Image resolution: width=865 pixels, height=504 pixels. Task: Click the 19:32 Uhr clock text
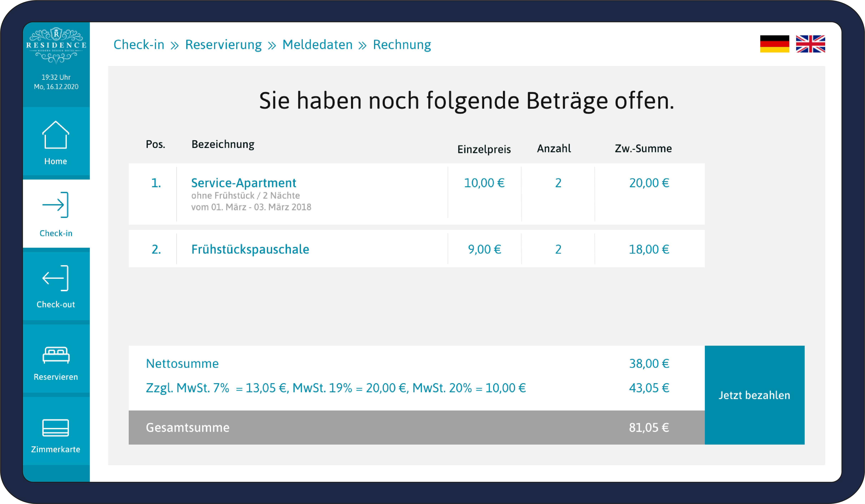pos(56,77)
